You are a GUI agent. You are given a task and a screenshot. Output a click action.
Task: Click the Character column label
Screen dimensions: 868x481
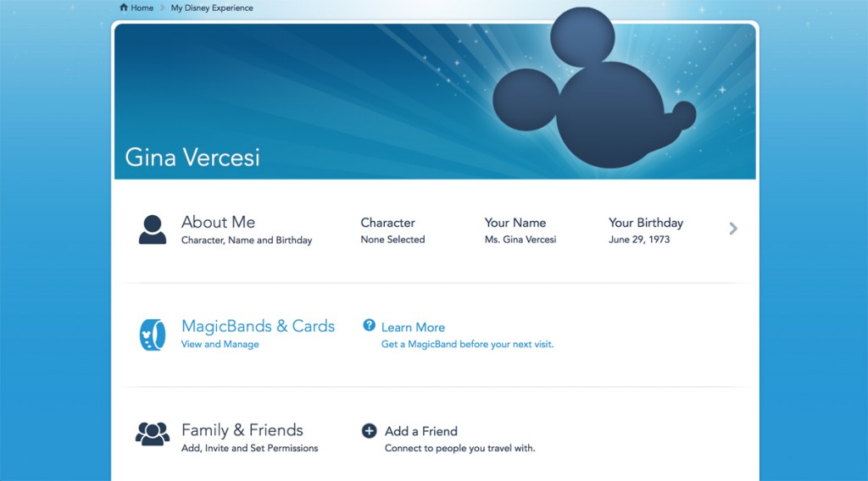[x=387, y=223]
